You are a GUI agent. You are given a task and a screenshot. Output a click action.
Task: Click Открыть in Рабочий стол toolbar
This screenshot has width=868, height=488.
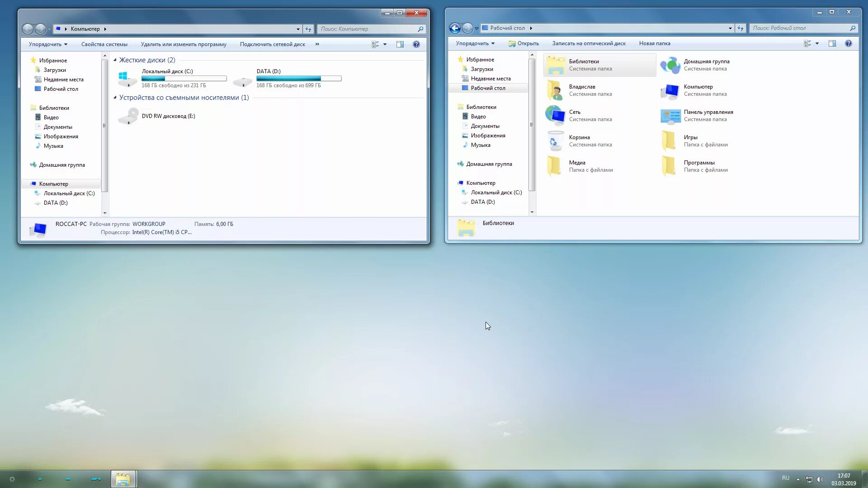tap(524, 43)
